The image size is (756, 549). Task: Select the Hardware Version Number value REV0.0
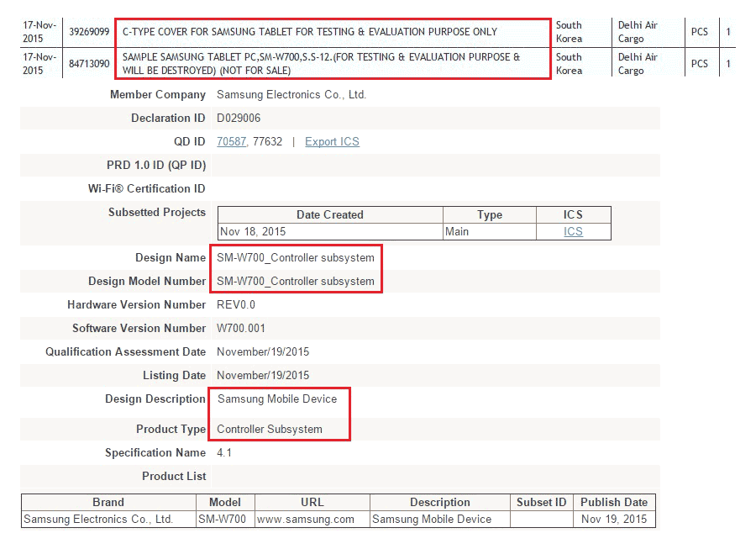coord(237,304)
